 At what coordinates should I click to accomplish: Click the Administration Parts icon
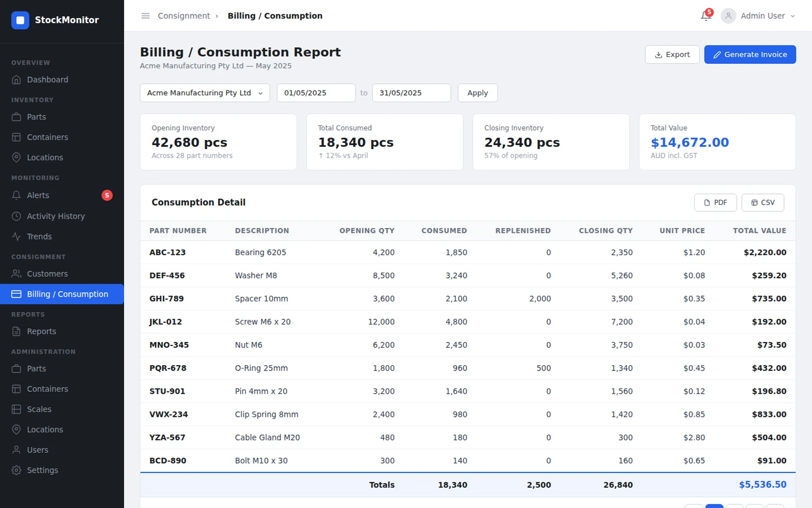(16, 368)
